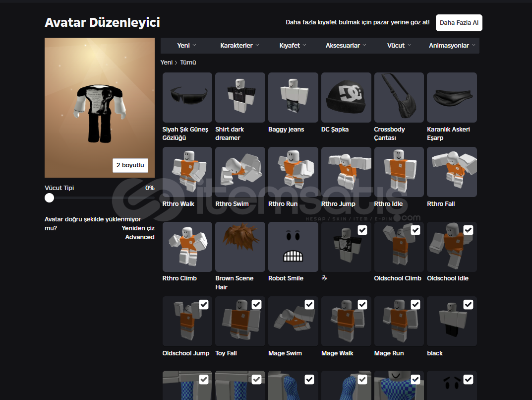Click the Mage Swim animation thumbnail
532x400 pixels.
[x=293, y=321]
